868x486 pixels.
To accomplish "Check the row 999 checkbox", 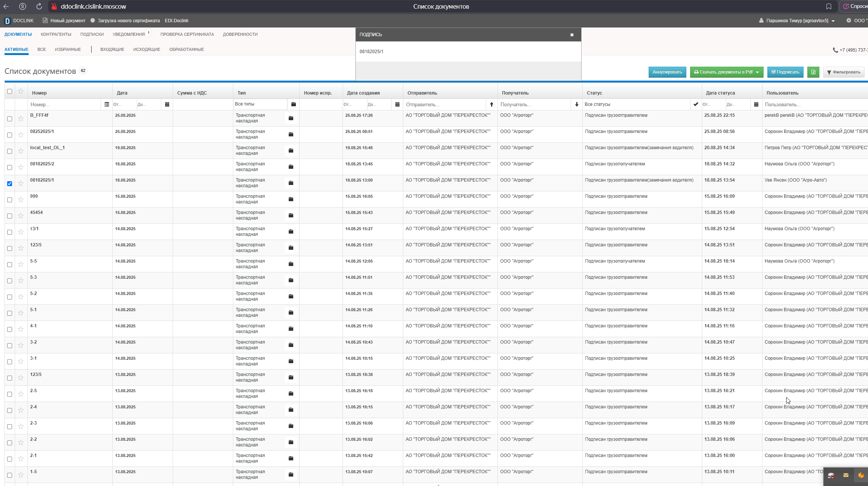I will pos(9,200).
